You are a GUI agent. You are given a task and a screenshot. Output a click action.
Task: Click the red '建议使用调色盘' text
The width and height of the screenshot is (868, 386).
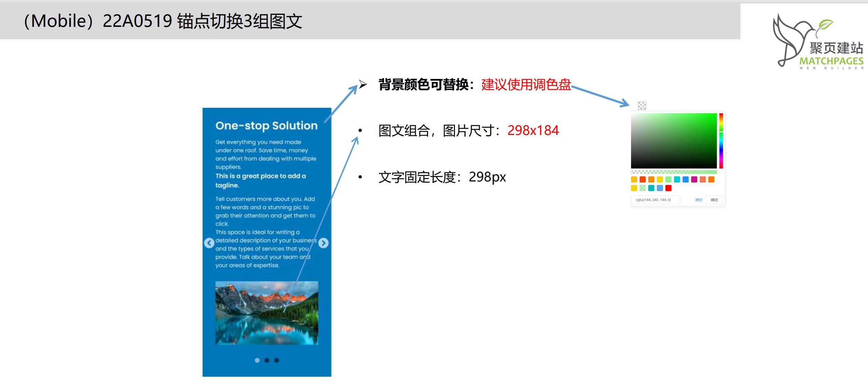click(526, 84)
